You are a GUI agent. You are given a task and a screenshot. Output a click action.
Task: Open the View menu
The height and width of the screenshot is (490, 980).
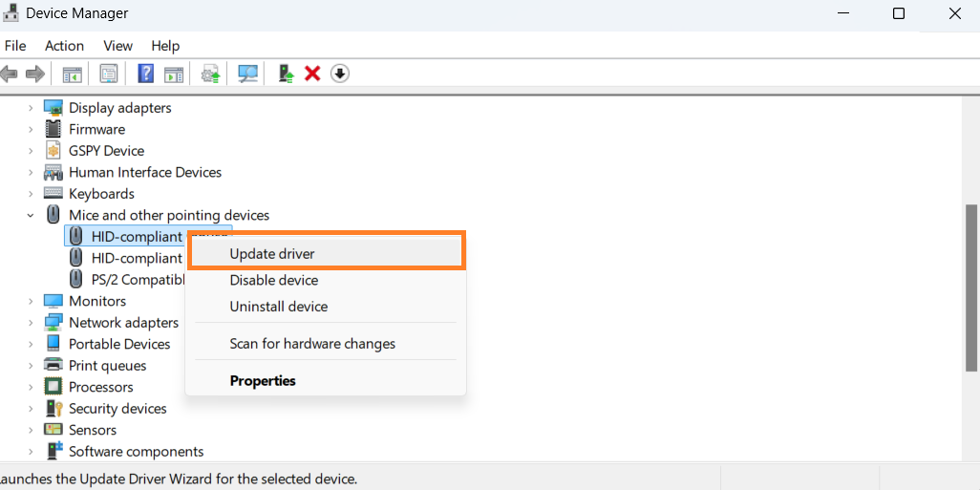coord(118,46)
